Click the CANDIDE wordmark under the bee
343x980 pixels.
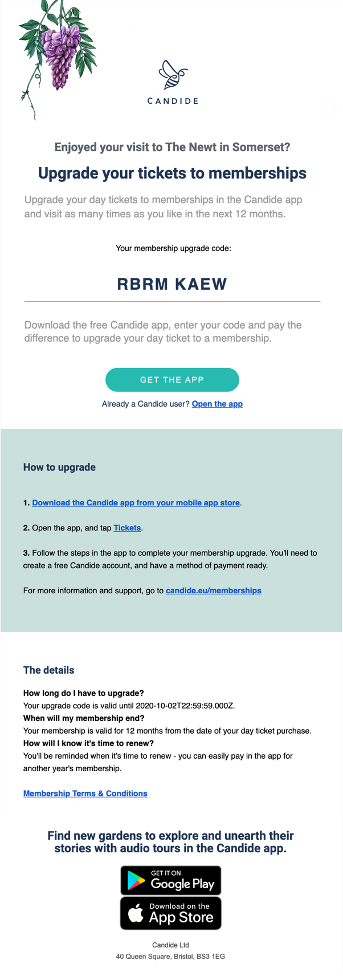click(x=173, y=101)
